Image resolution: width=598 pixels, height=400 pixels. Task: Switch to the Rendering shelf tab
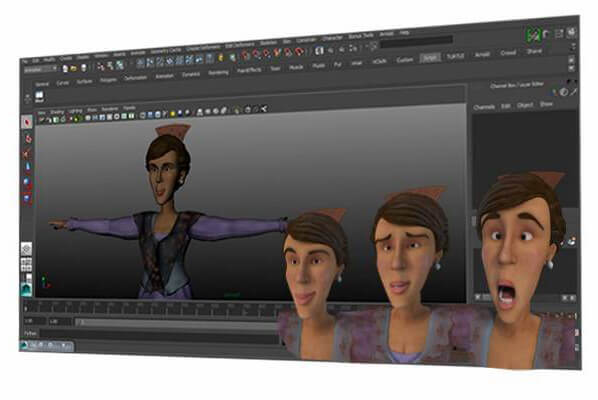pyautogui.click(x=218, y=73)
